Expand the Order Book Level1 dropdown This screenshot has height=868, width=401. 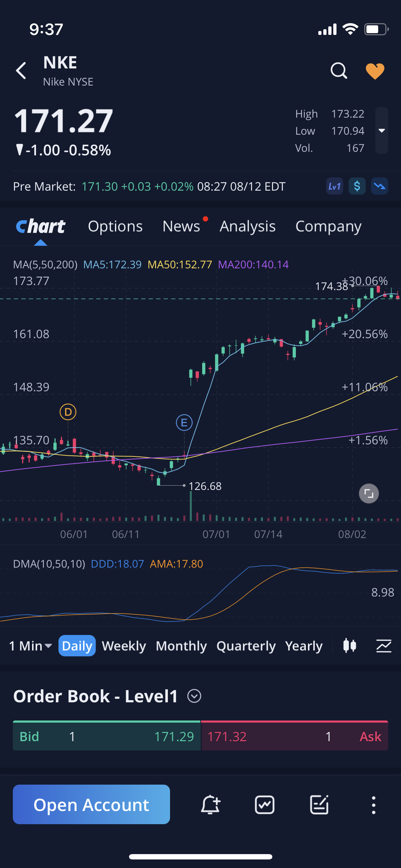(194, 696)
